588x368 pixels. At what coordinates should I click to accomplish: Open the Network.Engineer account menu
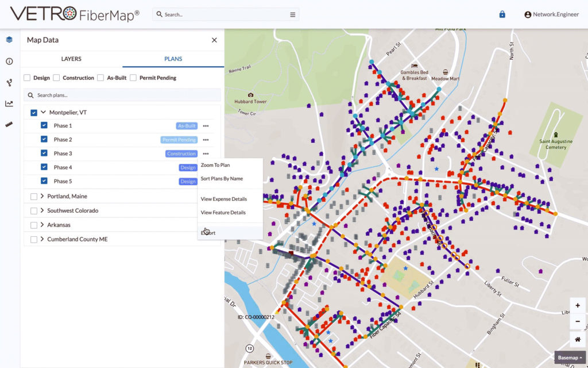pos(552,14)
